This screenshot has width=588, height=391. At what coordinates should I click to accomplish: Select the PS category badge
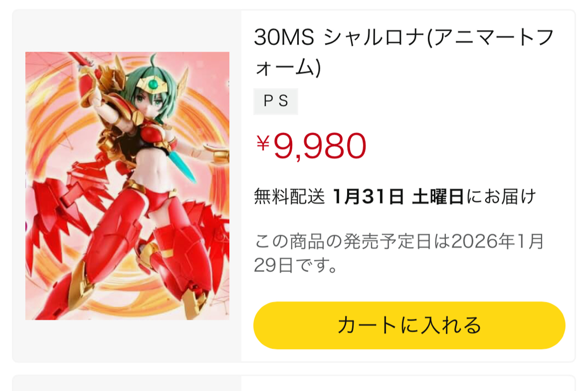pos(276,101)
